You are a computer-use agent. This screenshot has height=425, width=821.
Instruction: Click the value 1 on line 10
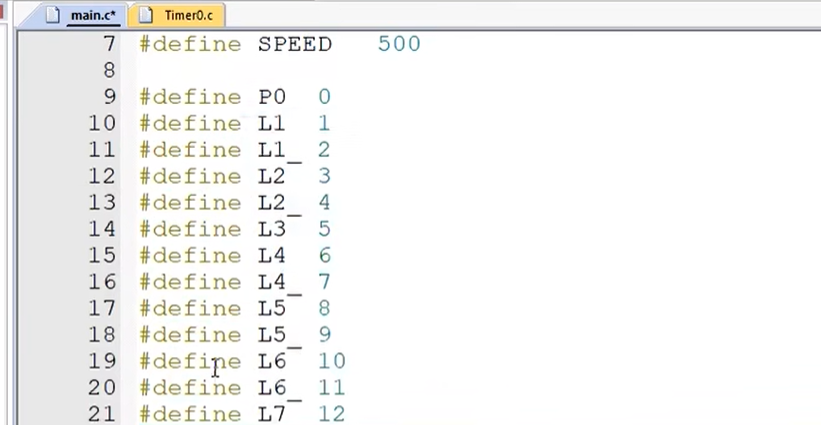click(x=324, y=124)
